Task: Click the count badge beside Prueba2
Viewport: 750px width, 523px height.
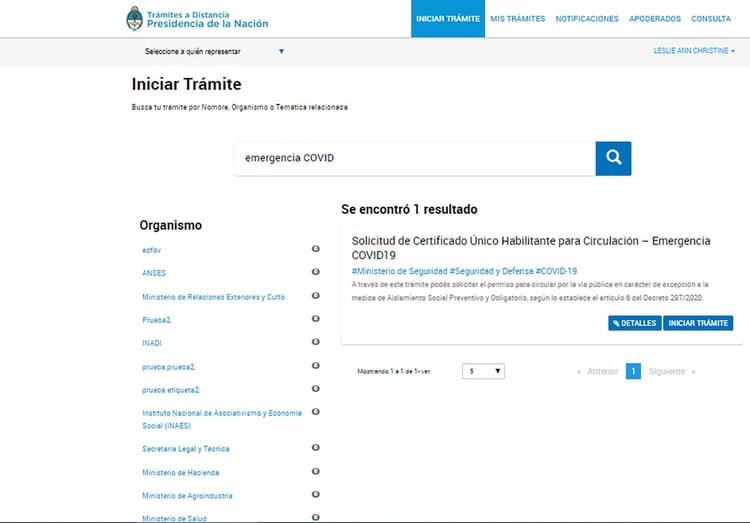Action: coord(316,319)
